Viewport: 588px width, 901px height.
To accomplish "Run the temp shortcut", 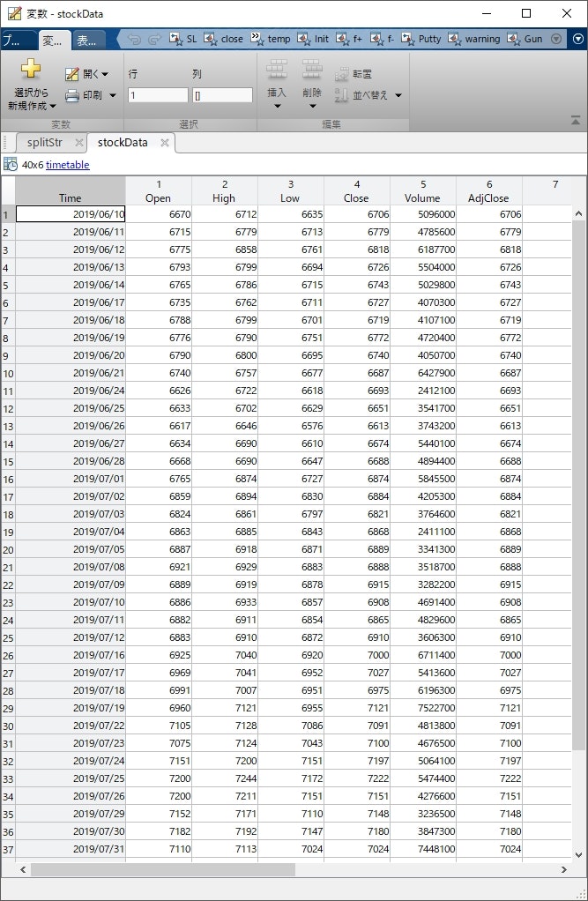I will 270,39.
